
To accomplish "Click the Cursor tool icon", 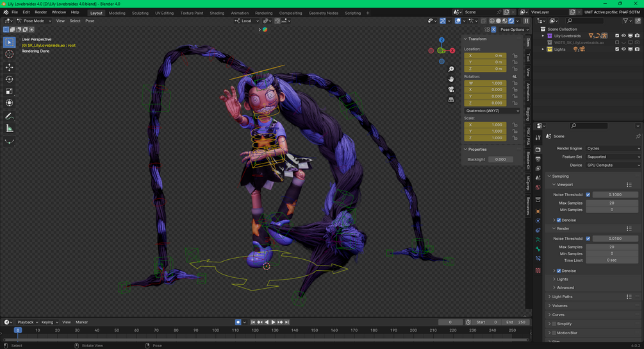I will (9, 54).
